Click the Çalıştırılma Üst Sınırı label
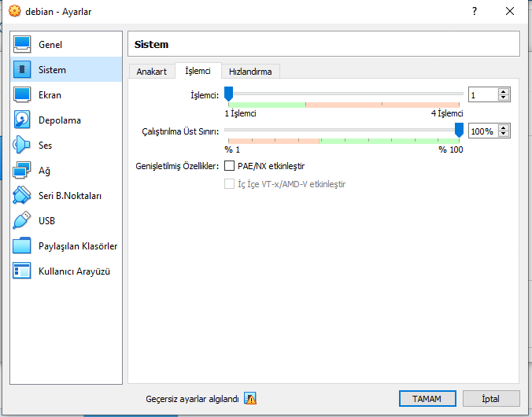The height and width of the screenshot is (417, 532). coord(180,131)
